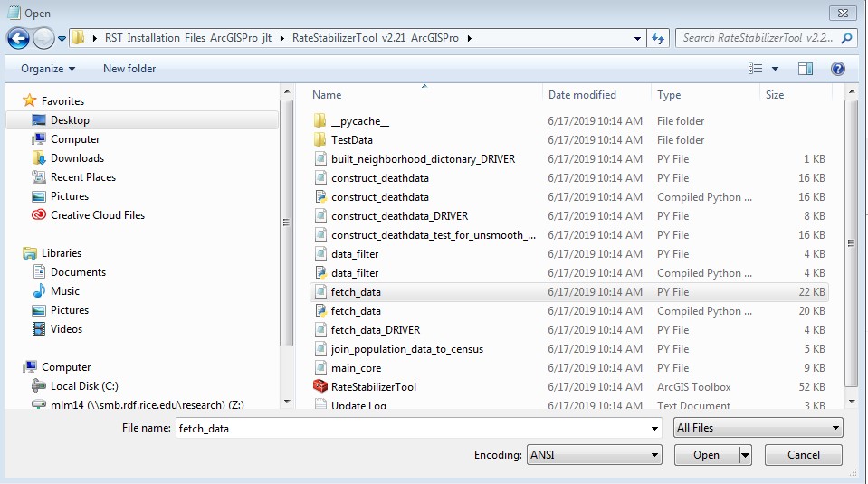Select the TestData folder

tap(351, 140)
